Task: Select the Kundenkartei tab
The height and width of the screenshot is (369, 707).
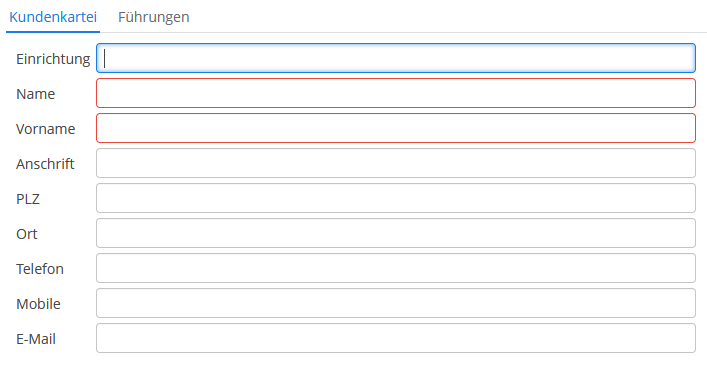Action: coord(53,17)
